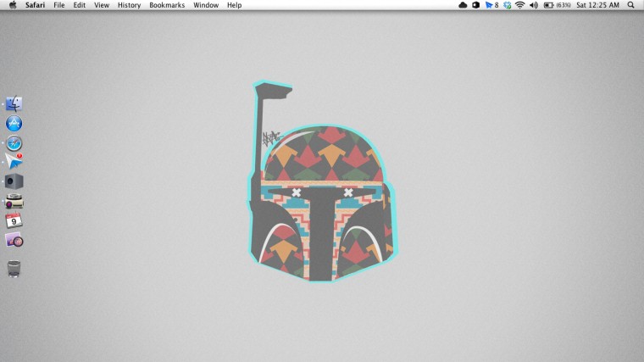The width and height of the screenshot is (644, 362).
Task: Click the black cube menu bar icon
Action: (x=475, y=5)
